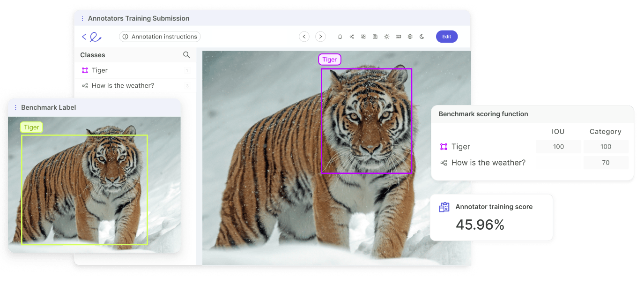Go back using the left chevron beside the logo
The image size is (644, 293).
coord(84,37)
